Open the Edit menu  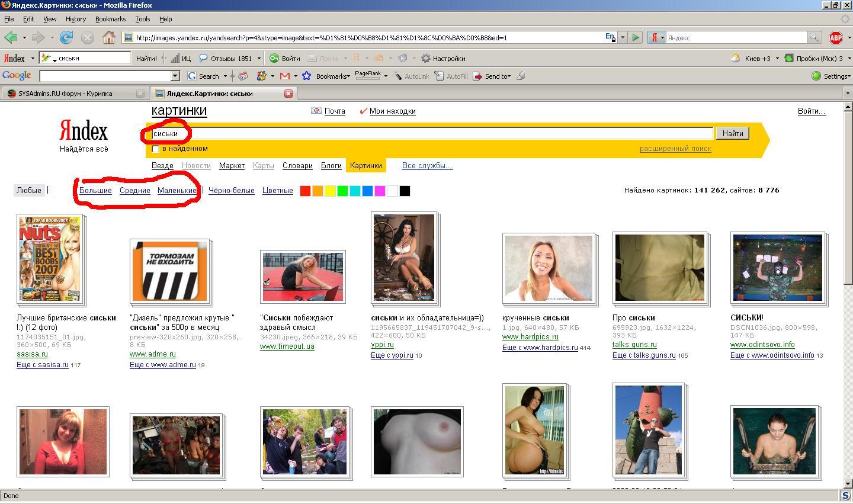click(28, 19)
